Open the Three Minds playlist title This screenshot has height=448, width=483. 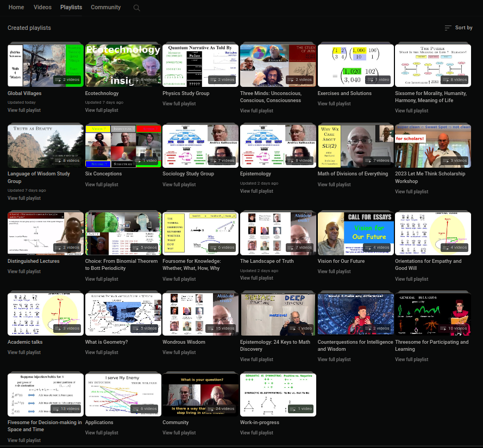pos(271,97)
